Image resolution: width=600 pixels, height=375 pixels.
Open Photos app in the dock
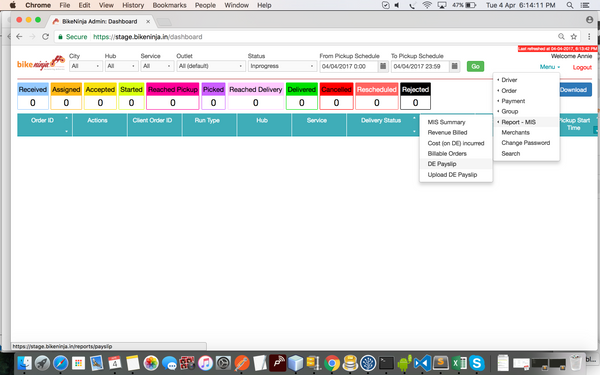[151, 363]
